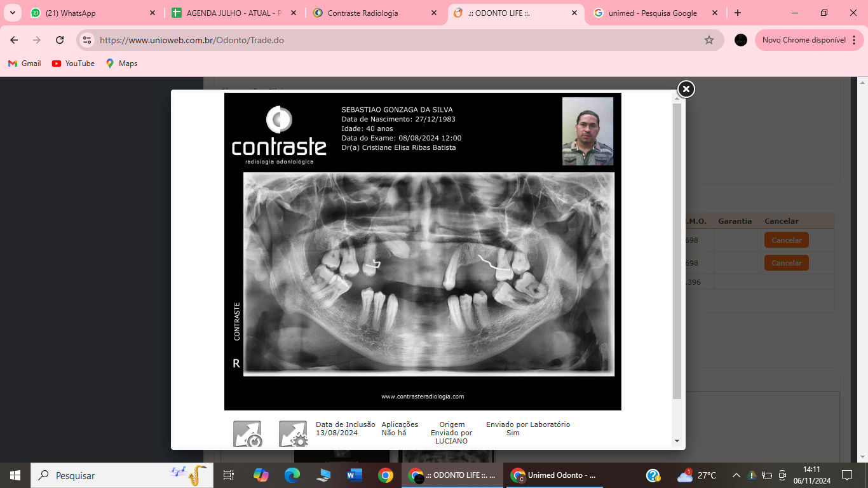Close the radiograph viewer popup

tap(686, 89)
